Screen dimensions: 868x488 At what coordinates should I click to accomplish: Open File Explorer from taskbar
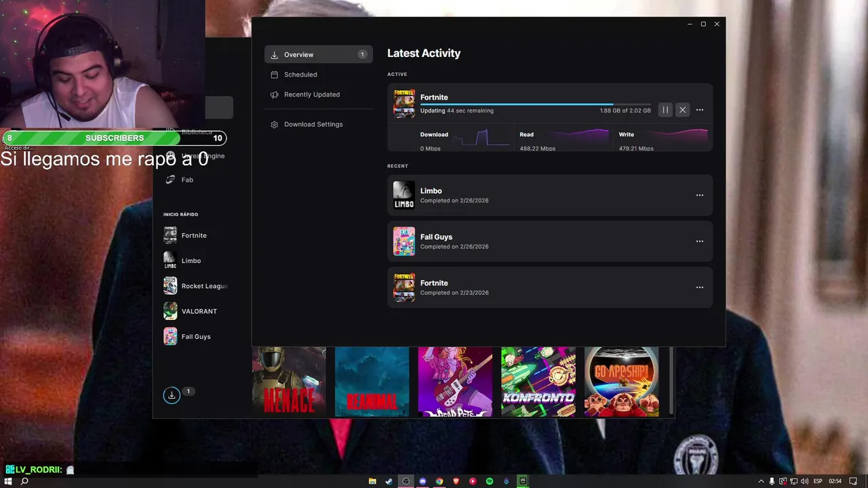[372, 481]
